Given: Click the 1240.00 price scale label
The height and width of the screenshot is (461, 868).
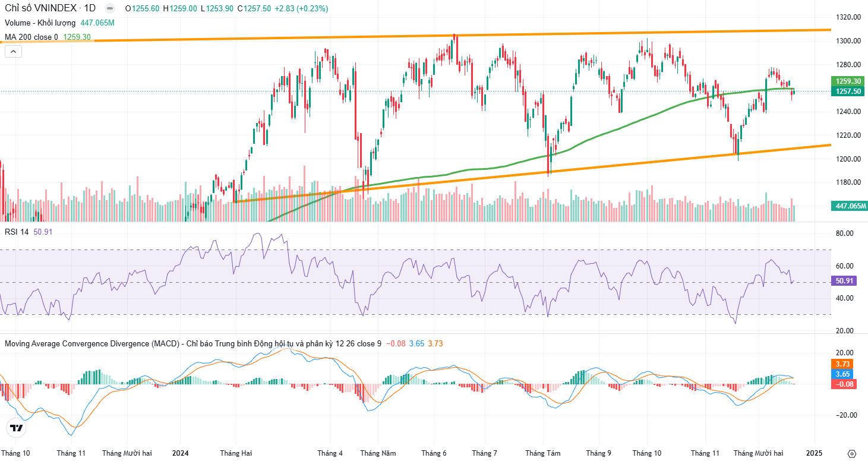Looking at the screenshot, I should (x=848, y=112).
